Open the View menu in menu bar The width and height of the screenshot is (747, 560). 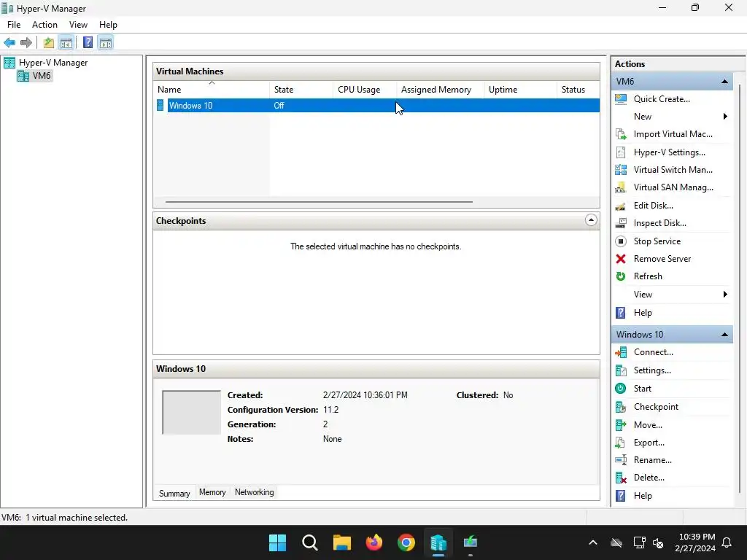pyautogui.click(x=78, y=25)
